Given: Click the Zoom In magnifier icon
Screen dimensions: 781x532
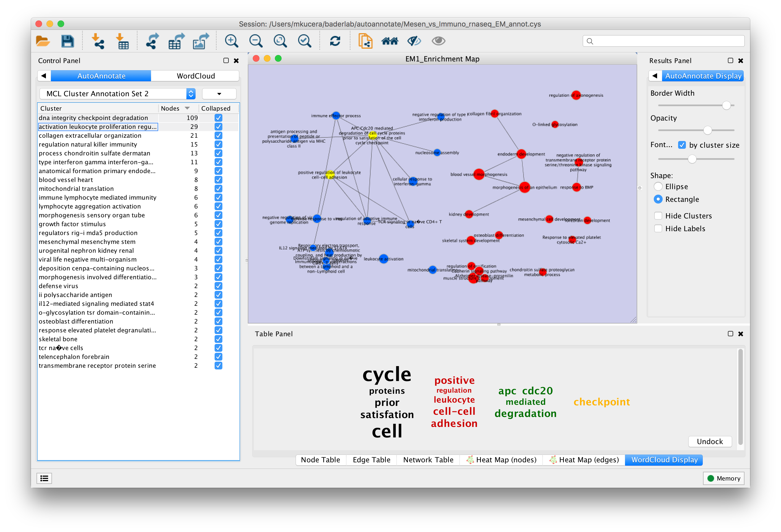Looking at the screenshot, I should pos(231,41).
